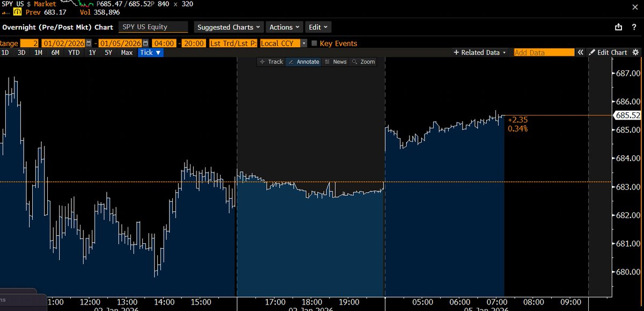Open the Edit dropdown menu

click(318, 27)
